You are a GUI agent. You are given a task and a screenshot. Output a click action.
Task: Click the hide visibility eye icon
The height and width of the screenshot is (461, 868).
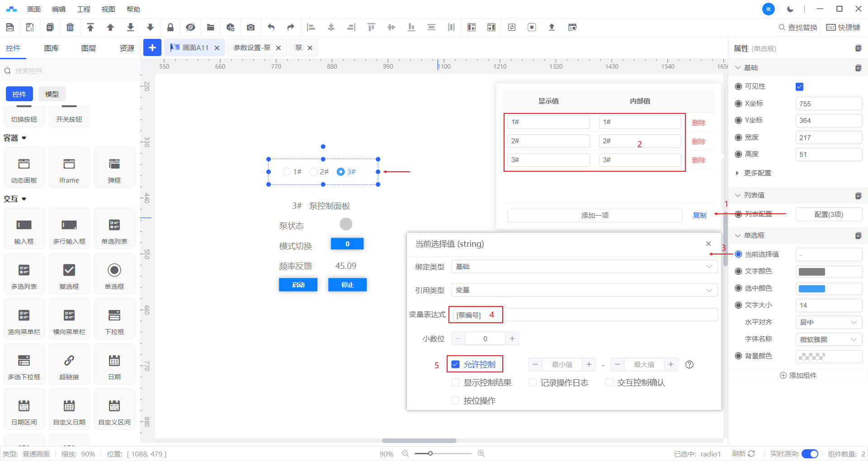pyautogui.click(x=190, y=28)
